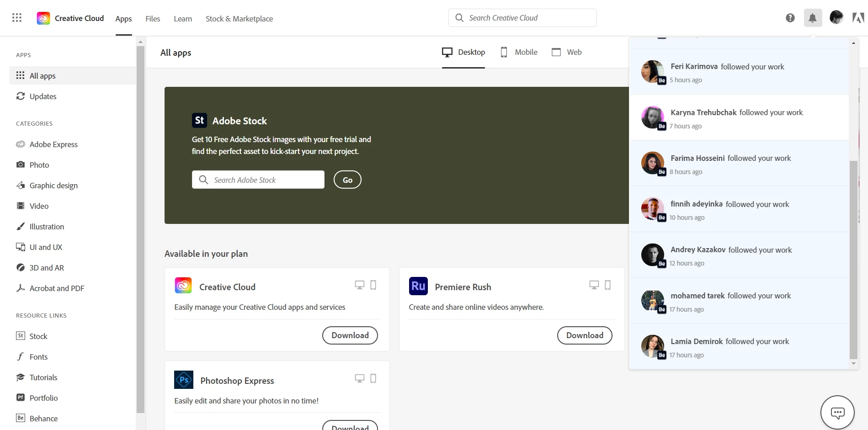Select the Mobile platform tab
Viewport: 868px width, 430px height.
click(x=519, y=52)
